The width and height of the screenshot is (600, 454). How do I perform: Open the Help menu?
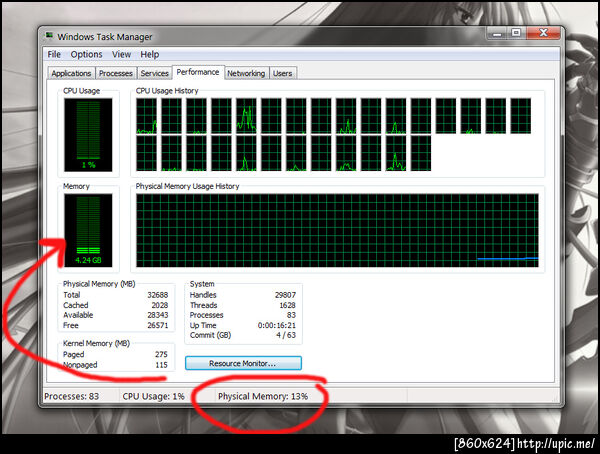[150, 54]
